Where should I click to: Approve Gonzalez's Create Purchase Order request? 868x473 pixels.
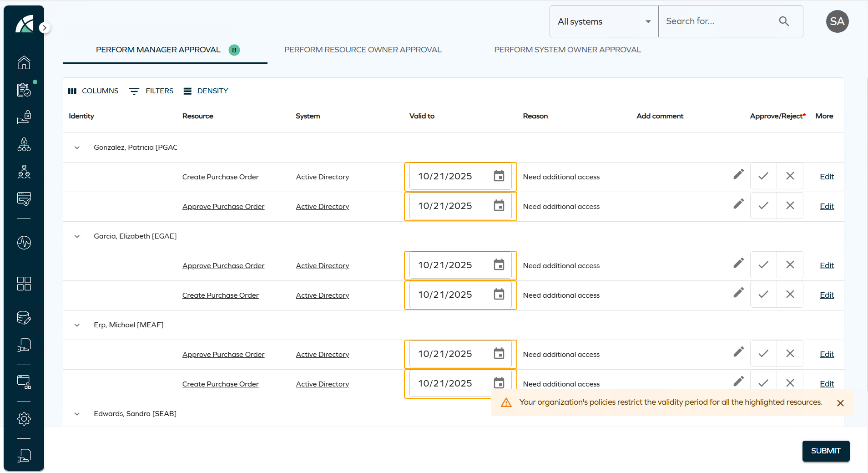pyautogui.click(x=763, y=176)
